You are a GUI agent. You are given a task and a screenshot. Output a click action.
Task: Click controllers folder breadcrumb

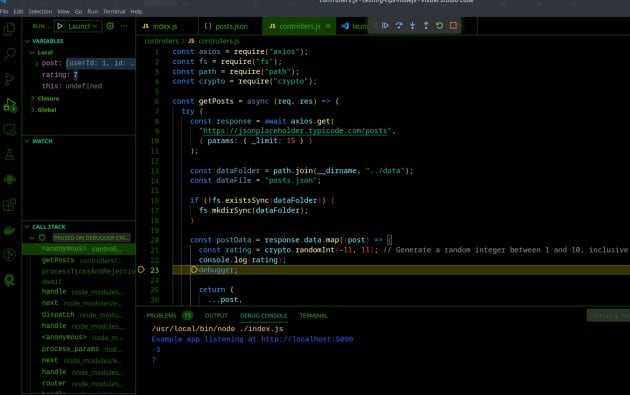tap(161, 41)
